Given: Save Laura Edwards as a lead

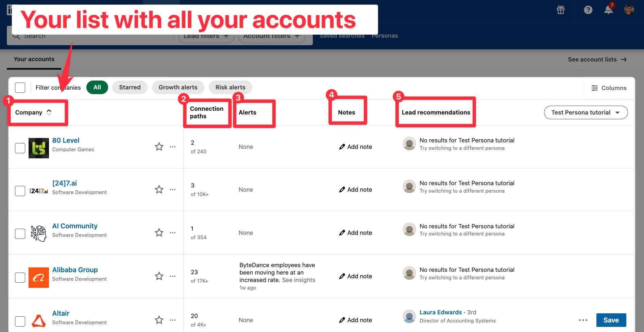Looking at the screenshot, I should 611,320.
